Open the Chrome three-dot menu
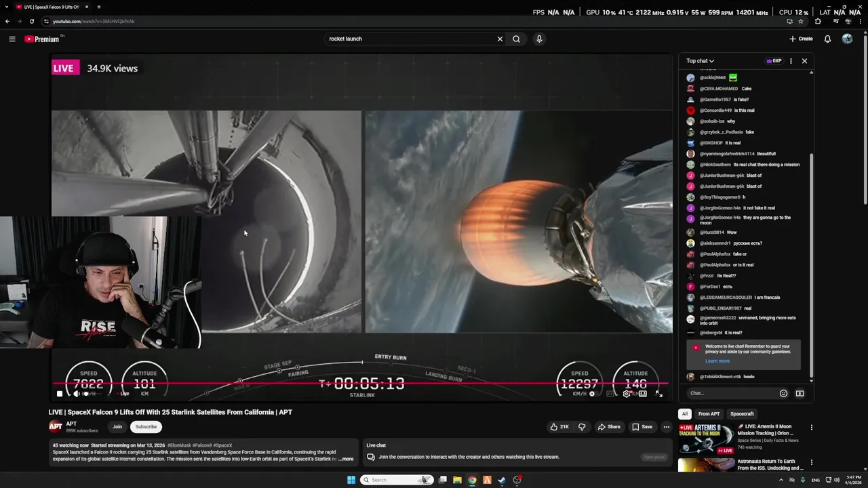 point(861,21)
